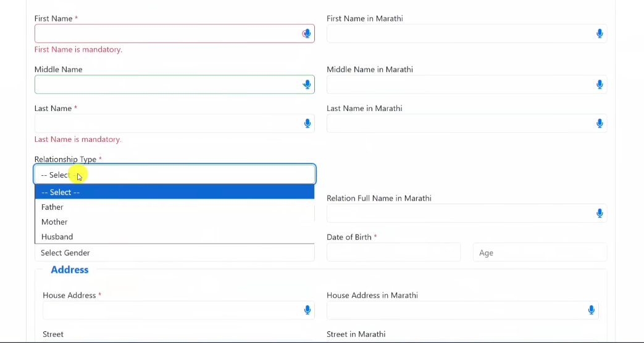Image resolution: width=644 pixels, height=343 pixels.
Task: Open the Select Gender dropdown
Action: click(x=174, y=253)
